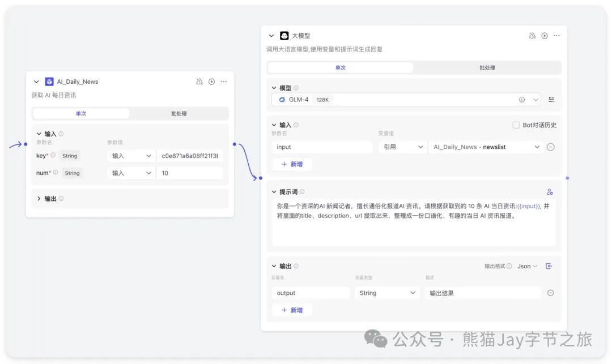Select 单次 tab in AI_Daily_News node
Viewport: 612px width, 364px height.
[x=81, y=113]
